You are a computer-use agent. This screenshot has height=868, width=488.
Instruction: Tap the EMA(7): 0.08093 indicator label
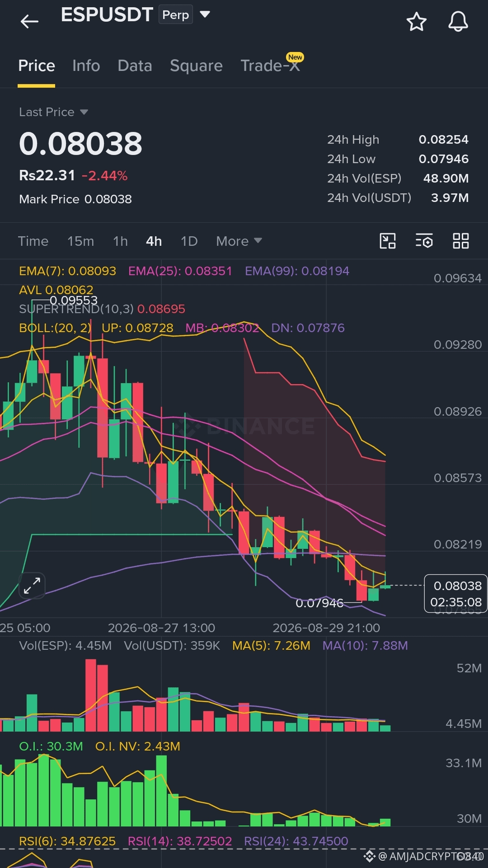click(67, 271)
